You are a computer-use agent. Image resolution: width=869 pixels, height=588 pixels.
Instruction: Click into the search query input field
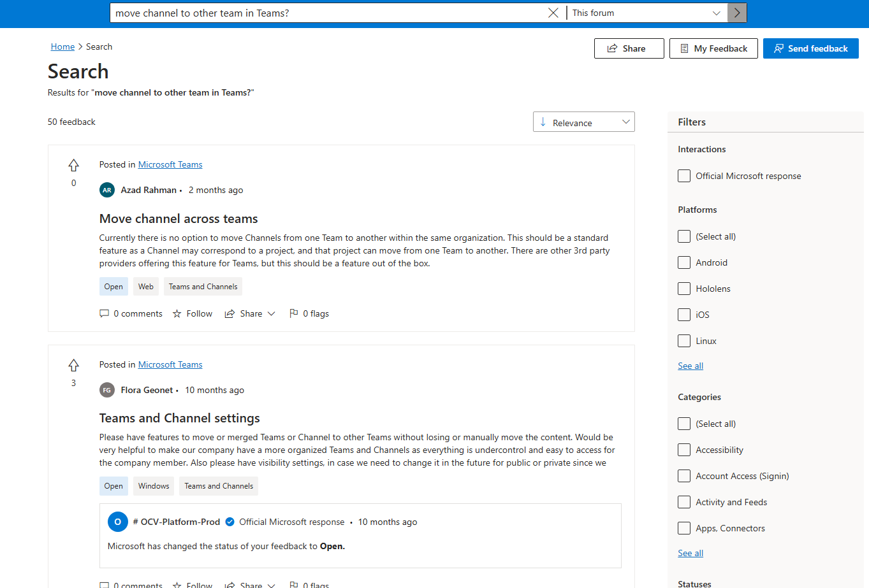[328, 13]
